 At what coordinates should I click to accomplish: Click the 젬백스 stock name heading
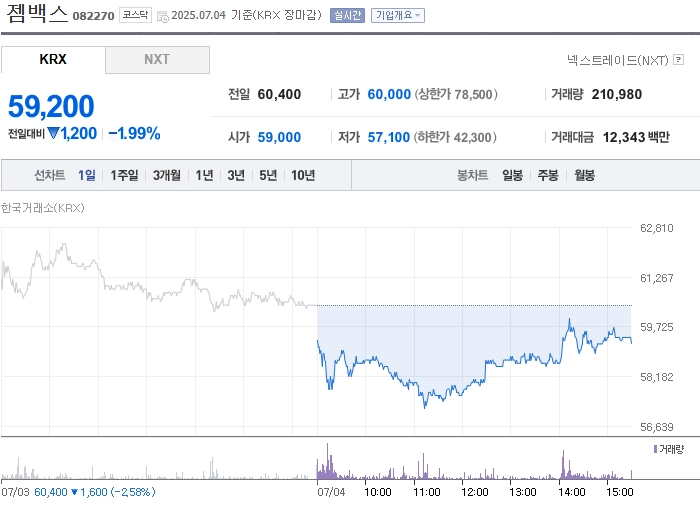pos(37,13)
